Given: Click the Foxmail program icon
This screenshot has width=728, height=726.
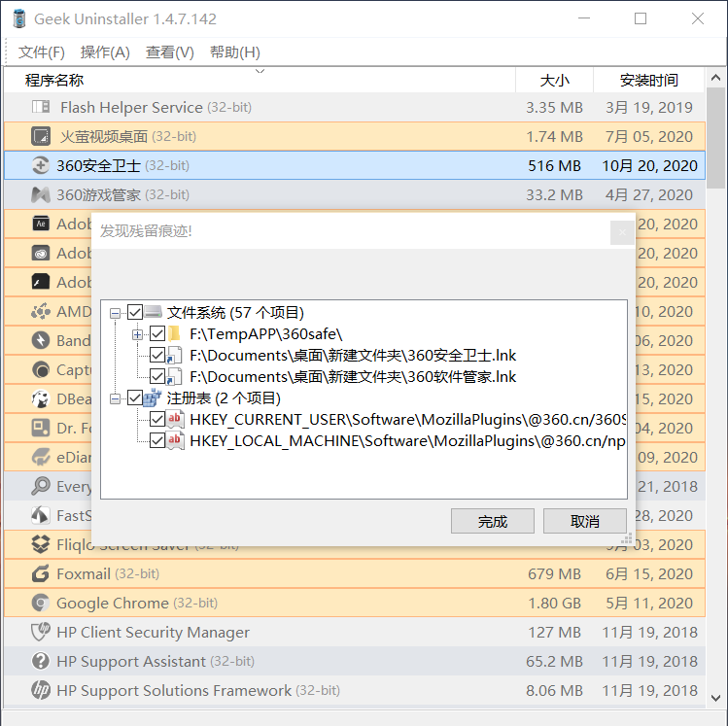Looking at the screenshot, I should pos(41,573).
